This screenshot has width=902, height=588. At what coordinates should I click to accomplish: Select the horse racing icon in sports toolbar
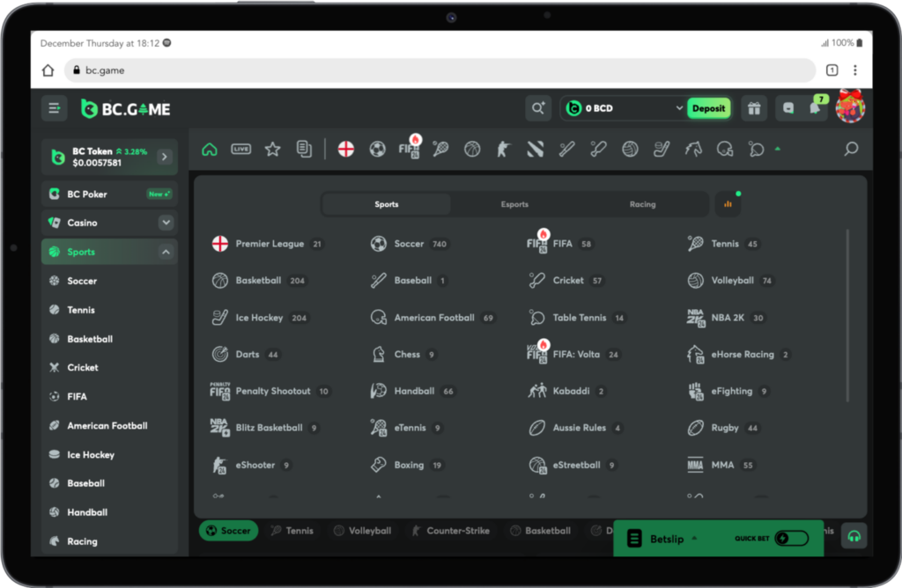coord(693,150)
